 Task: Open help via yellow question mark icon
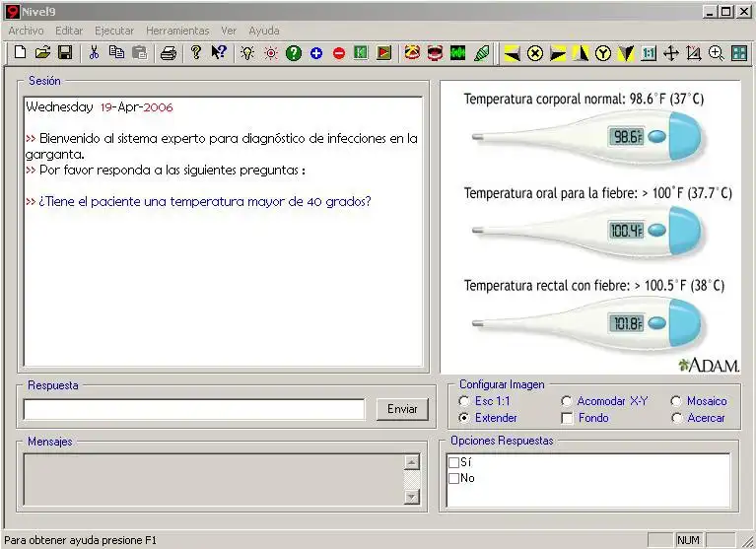[x=195, y=52]
